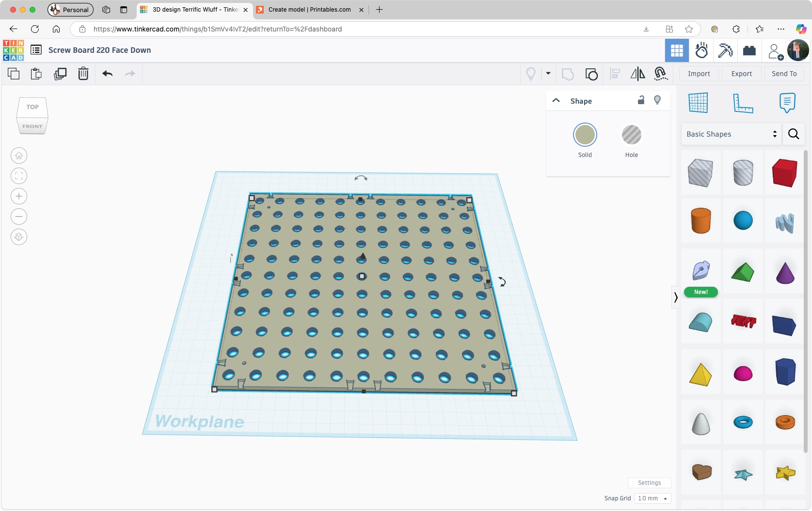Open the Workplane tool
Viewport: 812px width, 511px height.
click(x=698, y=103)
